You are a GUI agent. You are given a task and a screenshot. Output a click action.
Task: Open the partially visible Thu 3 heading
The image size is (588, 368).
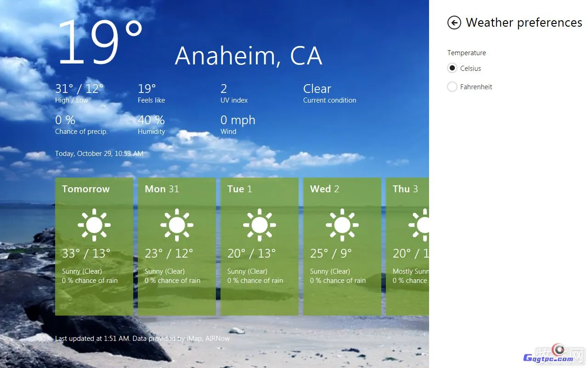point(405,189)
